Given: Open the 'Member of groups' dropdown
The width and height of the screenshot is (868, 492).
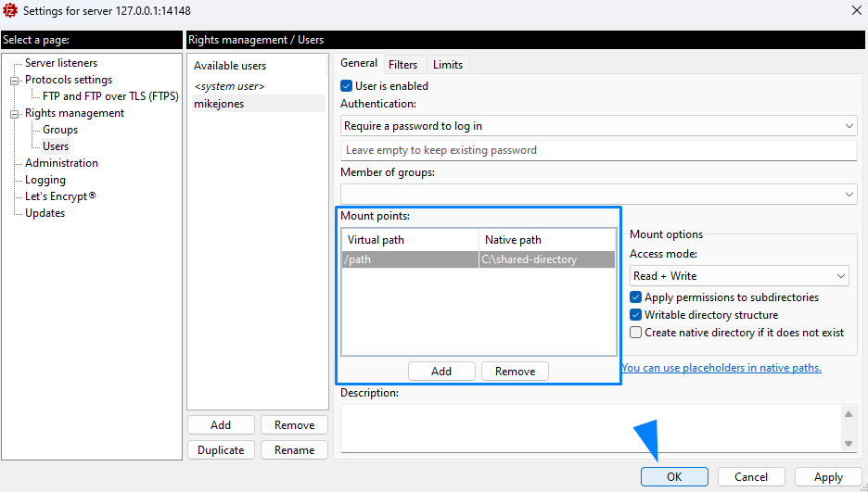Looking at the screenshot, I should 598,194.
